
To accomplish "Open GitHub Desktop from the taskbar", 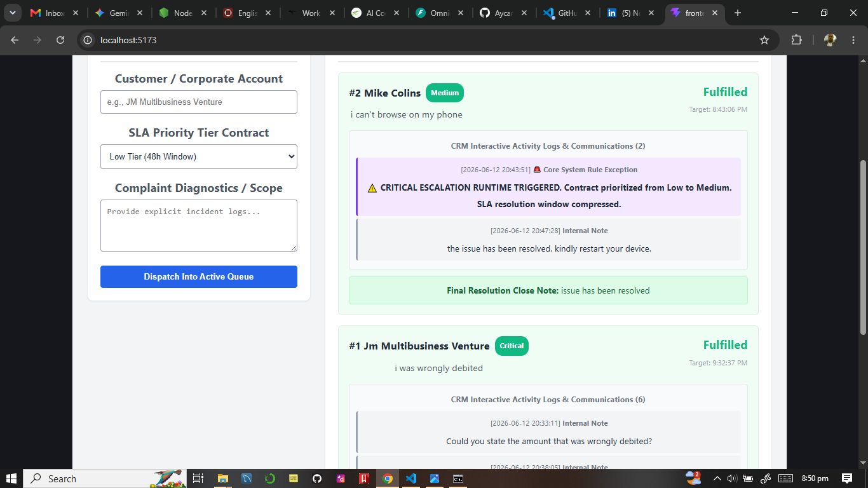I will [316, 478].
